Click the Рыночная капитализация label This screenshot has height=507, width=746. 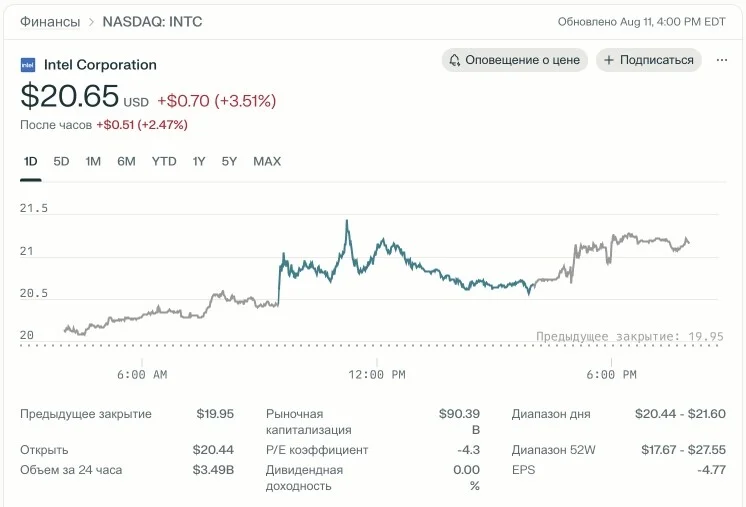308,422
